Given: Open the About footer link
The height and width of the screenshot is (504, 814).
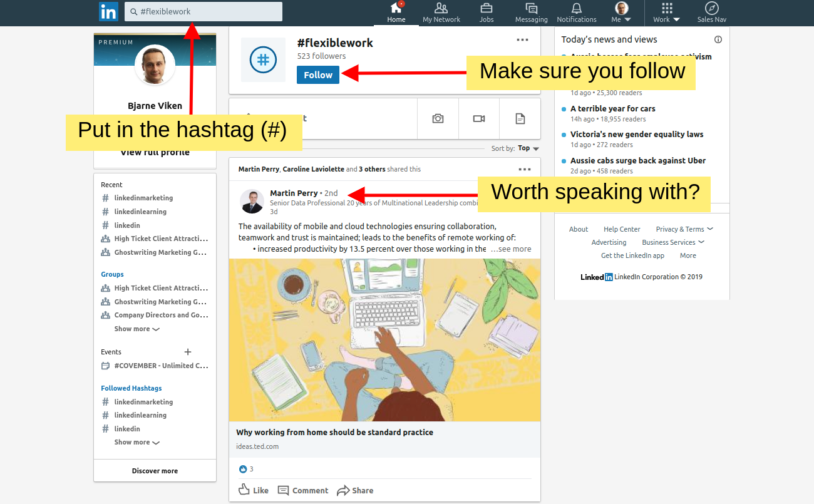Looking at the screenshot, I should click(579, 229).
